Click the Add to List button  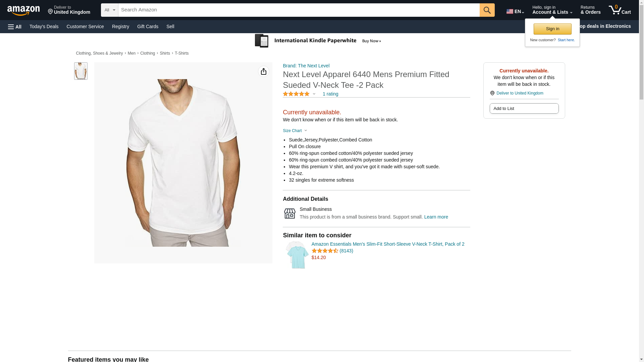524,109
